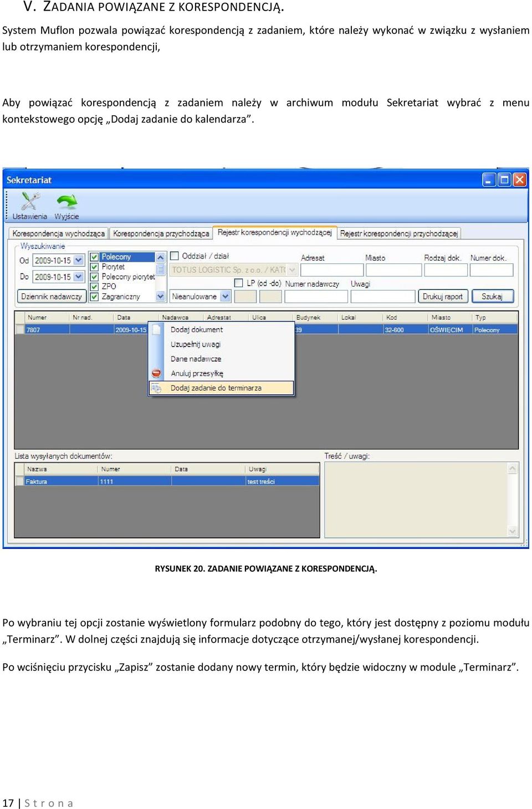The width and height of the screenshot is (532, 809).
Task: Click Drukuj raport button
Action: [x=443, y=297]
